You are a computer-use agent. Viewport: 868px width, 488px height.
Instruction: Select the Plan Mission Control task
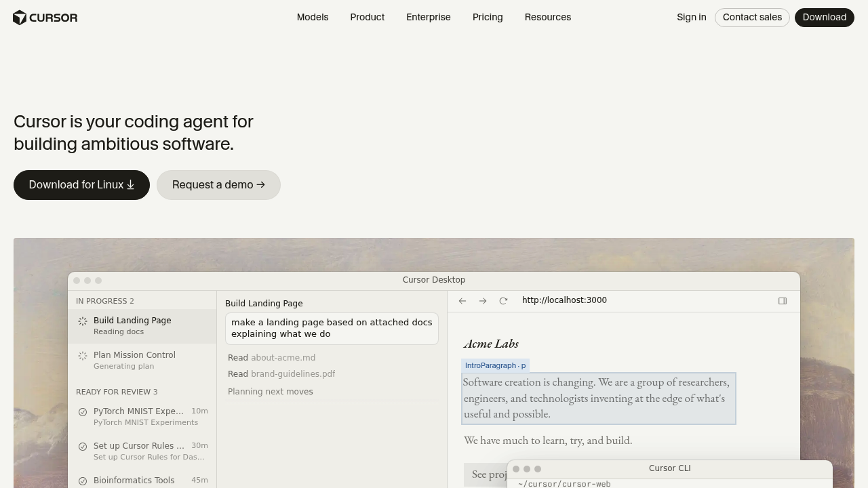pos(142,361)
